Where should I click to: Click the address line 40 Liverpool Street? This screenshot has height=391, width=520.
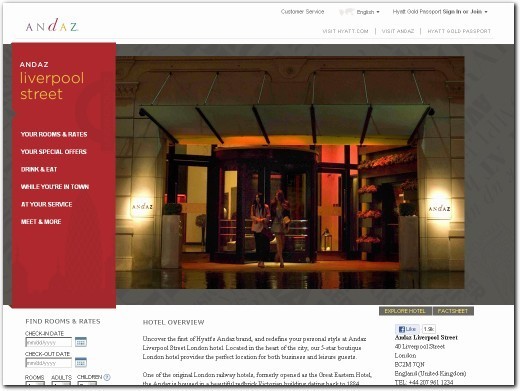pyautogui.click(x=420, y=347)
